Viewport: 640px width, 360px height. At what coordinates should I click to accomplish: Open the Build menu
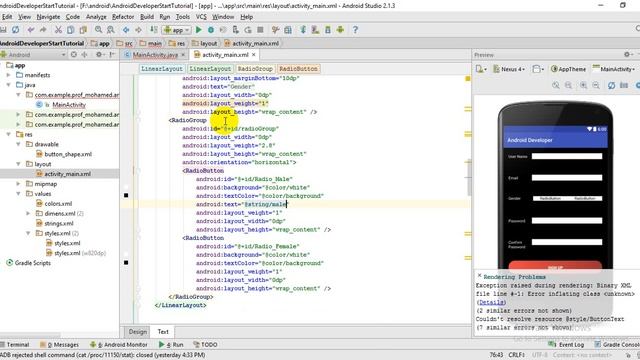click(x=147, y=17)
